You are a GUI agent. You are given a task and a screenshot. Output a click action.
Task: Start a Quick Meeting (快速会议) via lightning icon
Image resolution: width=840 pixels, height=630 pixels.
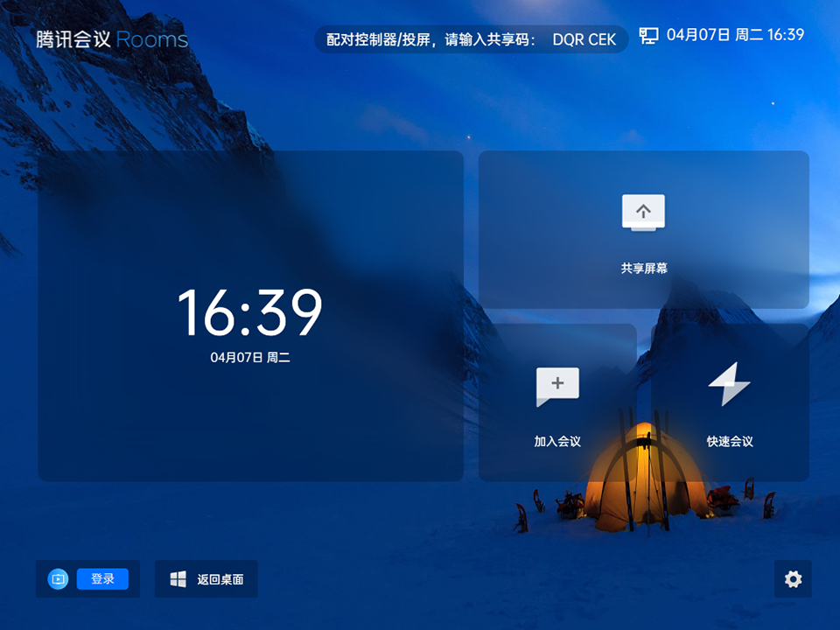[x=730, y=384]
